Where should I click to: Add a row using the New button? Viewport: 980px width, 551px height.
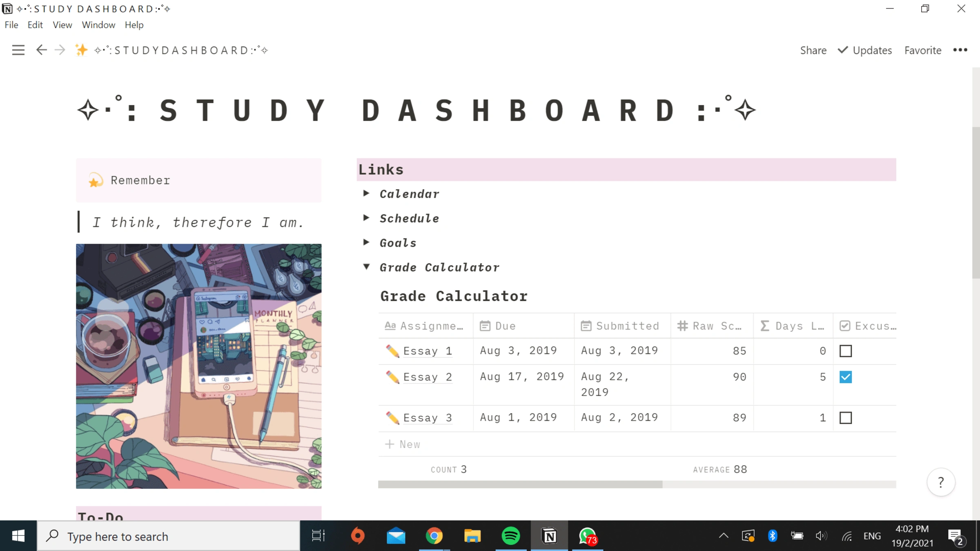(x=403, y=444)
